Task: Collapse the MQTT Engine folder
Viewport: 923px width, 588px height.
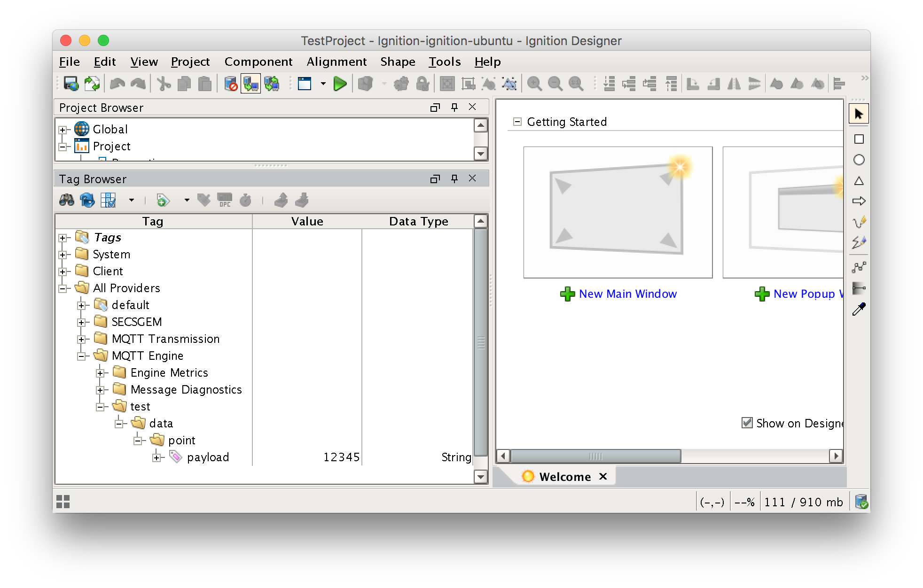Action: pyautogui.click(x=81, y=356)
